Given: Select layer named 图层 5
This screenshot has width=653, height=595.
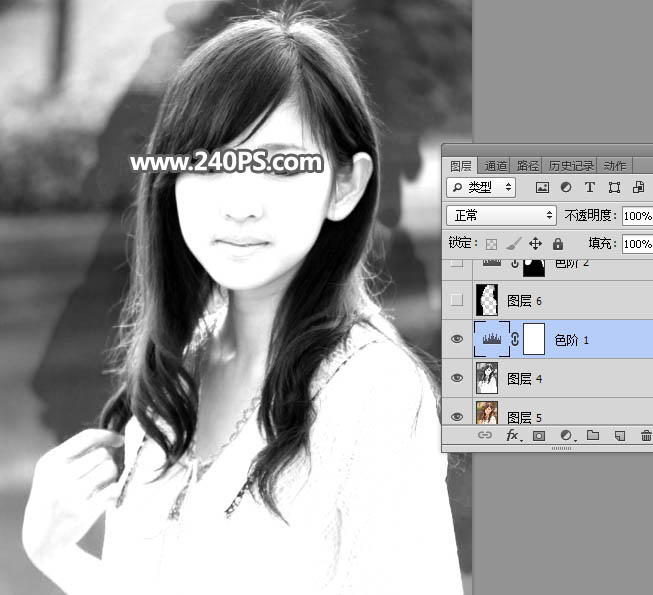Looking at the screenshot, I should tap(524, 417).
